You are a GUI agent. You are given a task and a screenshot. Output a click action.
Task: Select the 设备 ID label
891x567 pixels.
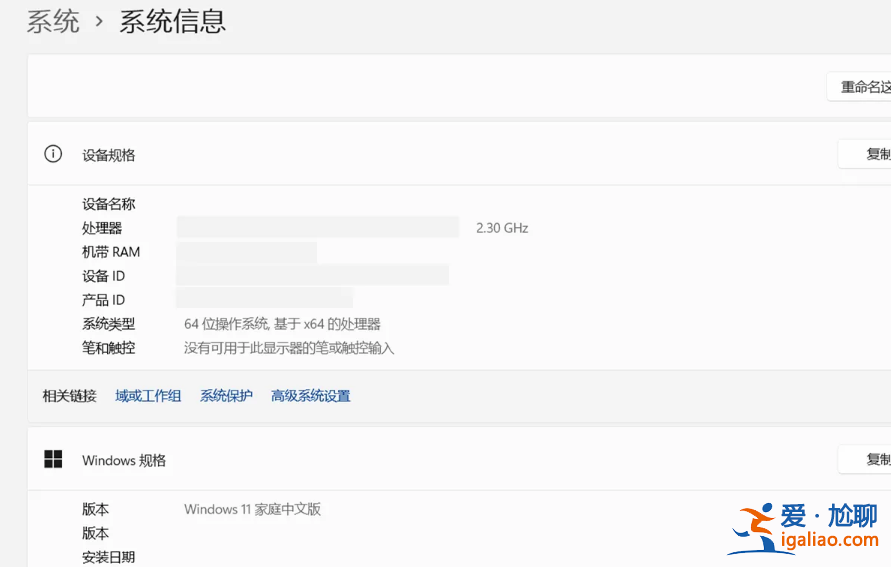click(x=103, y=276)
